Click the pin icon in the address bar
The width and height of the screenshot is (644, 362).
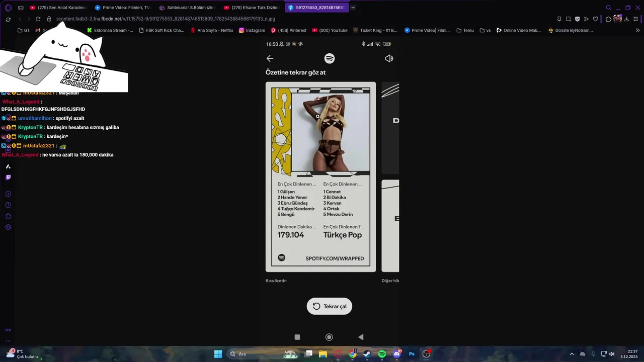pyautogui.click(x=559, y=19)
